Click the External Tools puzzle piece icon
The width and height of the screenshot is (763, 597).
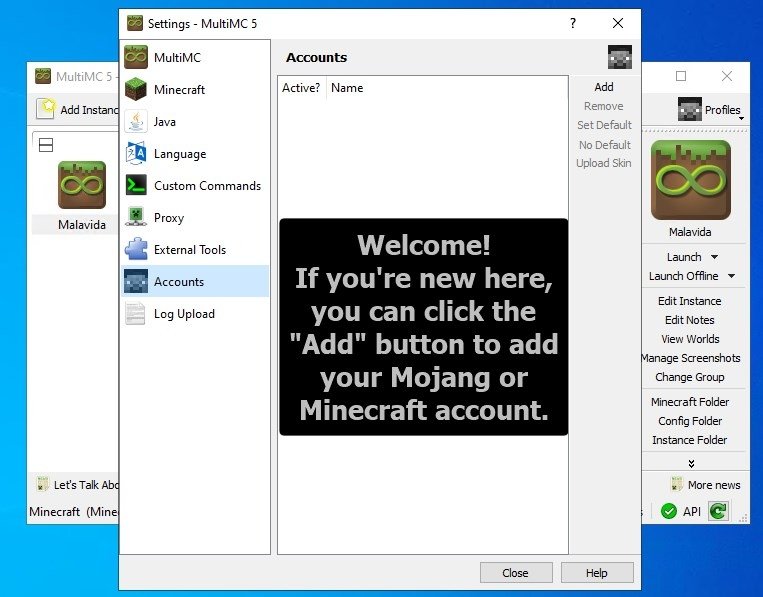pyautogui.click(x=136, y=250)
